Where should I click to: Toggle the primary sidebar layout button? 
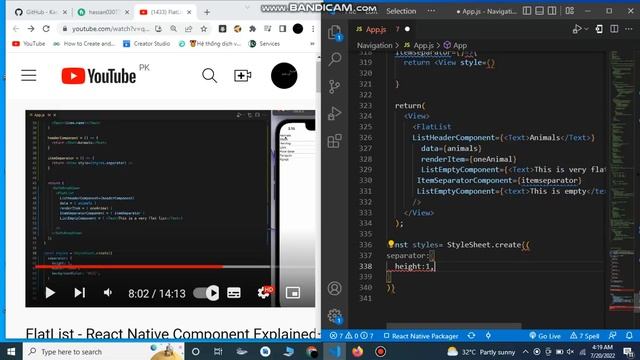pyautogui.click(x=527, y=11)
